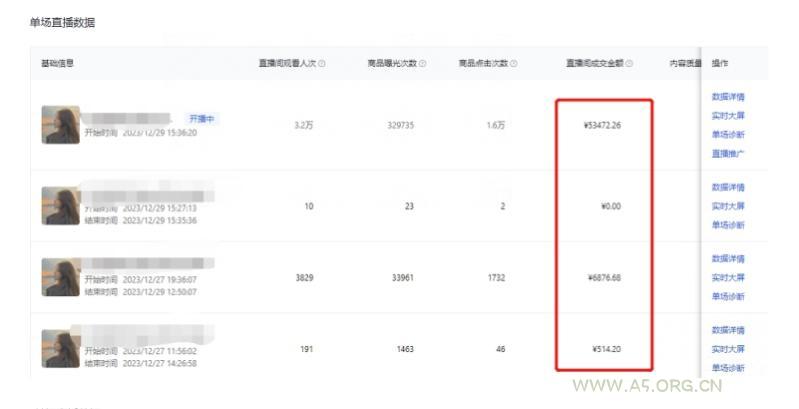Screen dimensions: 799x409
Task: Open 数据详情 for session started 11:56:02
Action: (x=728, y=330)
